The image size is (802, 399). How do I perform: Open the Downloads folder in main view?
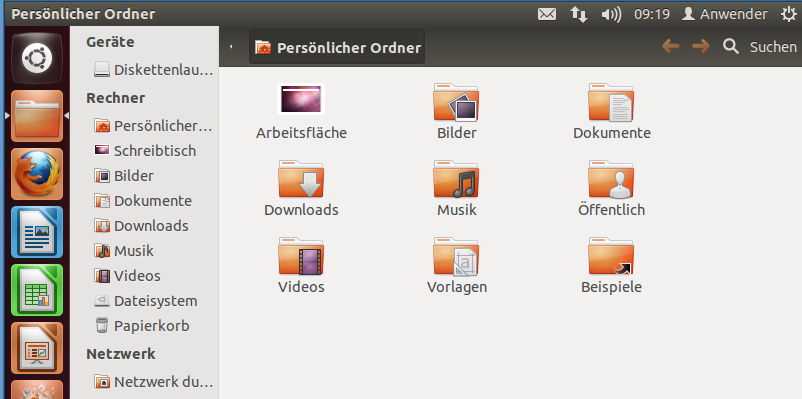[x=301, y=179]
